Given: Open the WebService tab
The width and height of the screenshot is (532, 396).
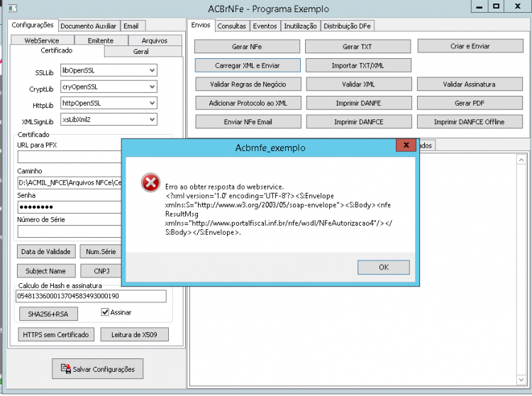Looking at the screenshot, I should (x=42, y=40).
